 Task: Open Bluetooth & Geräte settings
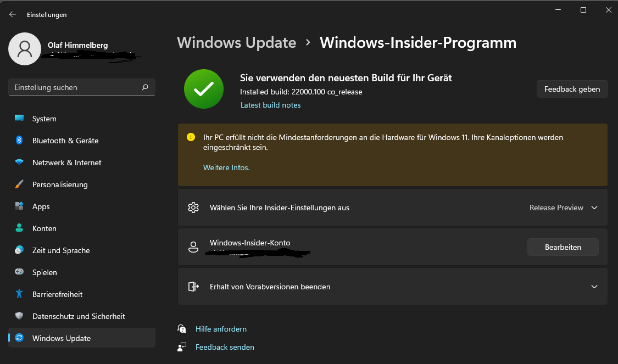(82, 141)
